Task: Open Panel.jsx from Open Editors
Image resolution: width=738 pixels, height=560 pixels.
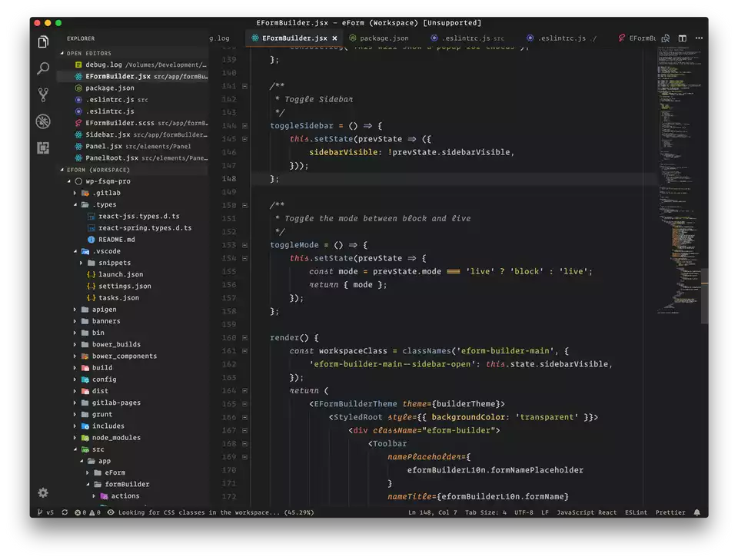Action: point(133,146)
